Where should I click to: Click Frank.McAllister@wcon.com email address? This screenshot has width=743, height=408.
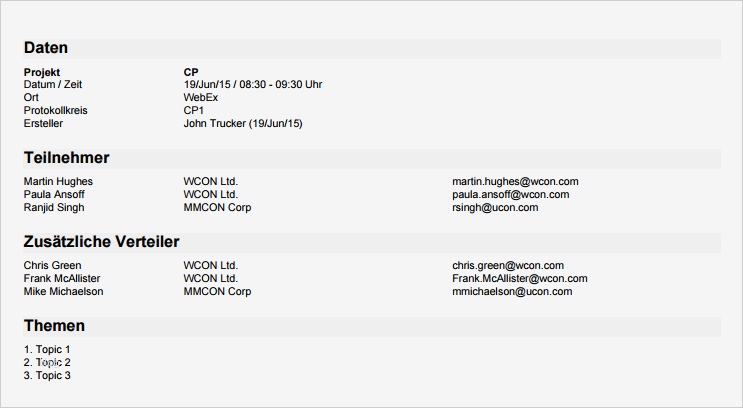coord(519,278)
